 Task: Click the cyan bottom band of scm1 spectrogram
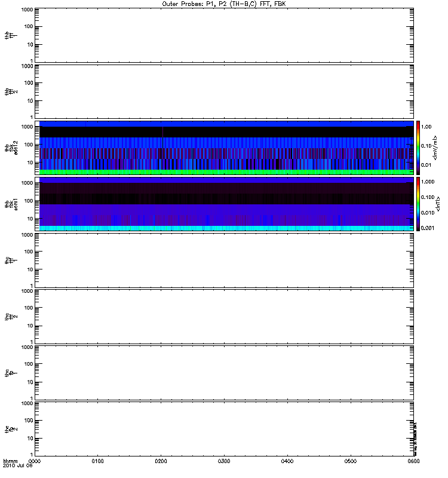[226, 228]
